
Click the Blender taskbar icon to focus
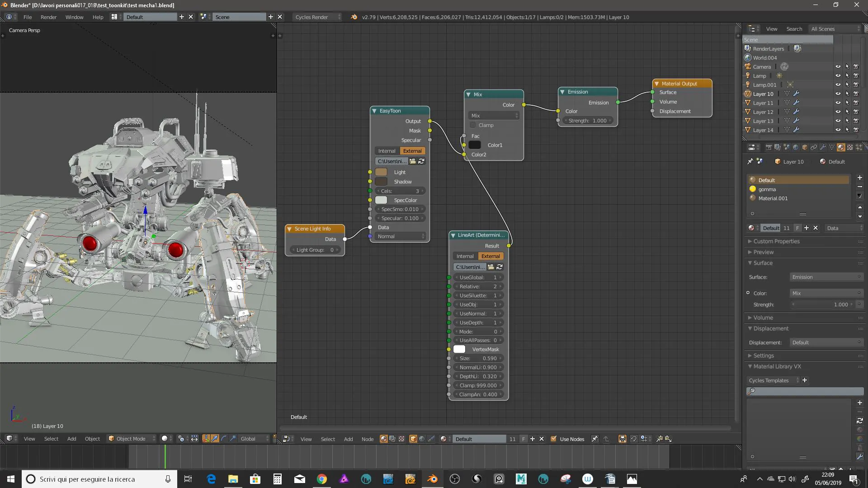click(x=432, y=479)
